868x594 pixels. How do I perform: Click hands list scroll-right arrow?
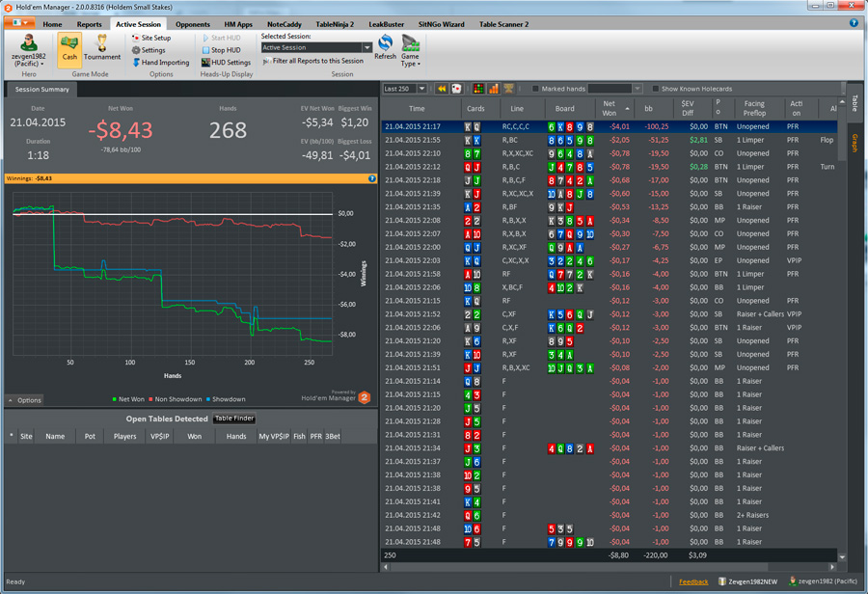832,567
